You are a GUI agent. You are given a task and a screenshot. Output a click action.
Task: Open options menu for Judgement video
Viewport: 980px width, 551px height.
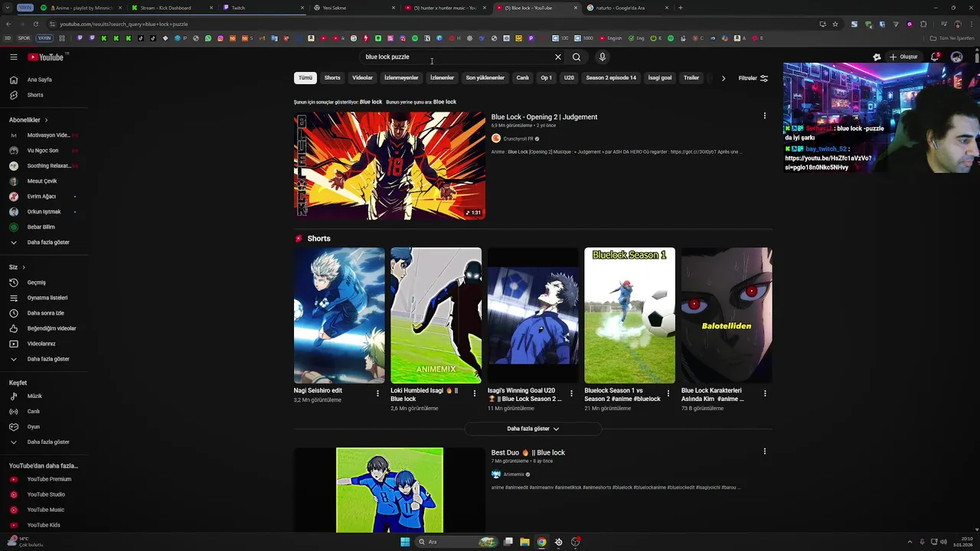tap(764, 116)
